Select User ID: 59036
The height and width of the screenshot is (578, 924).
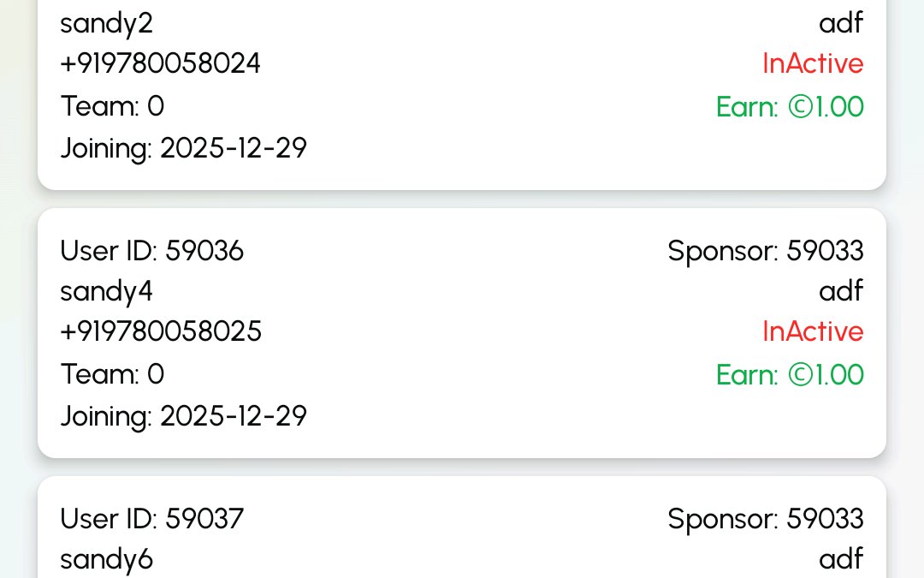(x=151, y=251)
